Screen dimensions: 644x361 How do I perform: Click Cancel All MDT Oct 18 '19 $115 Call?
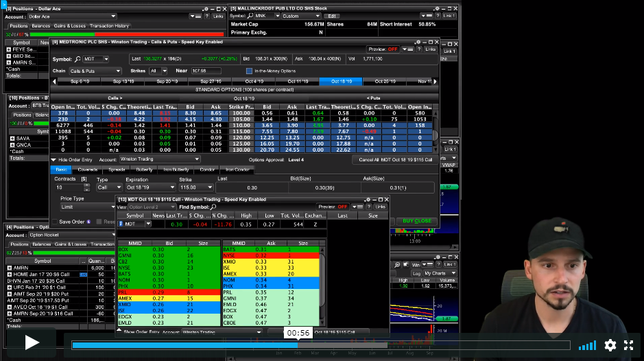pyautogui.click(x=395, y=159)
